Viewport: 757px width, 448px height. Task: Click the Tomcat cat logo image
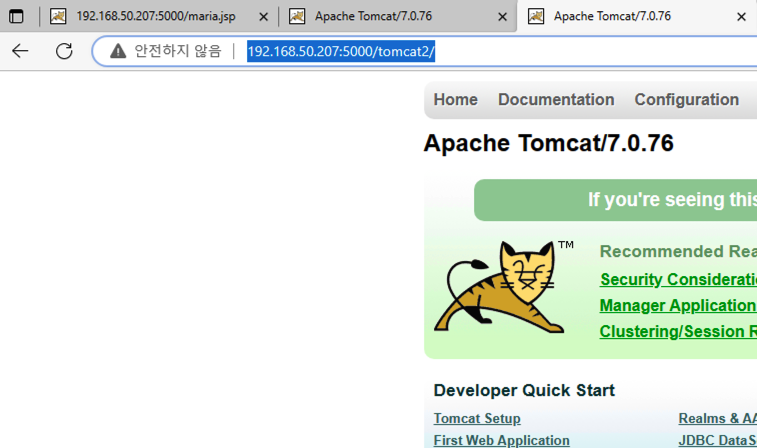(504, 287)
